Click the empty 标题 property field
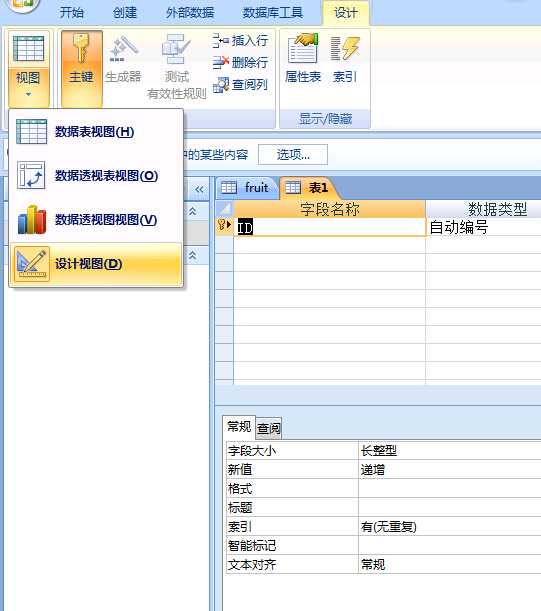Image resolution: width=541 pixels, height=611 pixels. coord(450,507)
